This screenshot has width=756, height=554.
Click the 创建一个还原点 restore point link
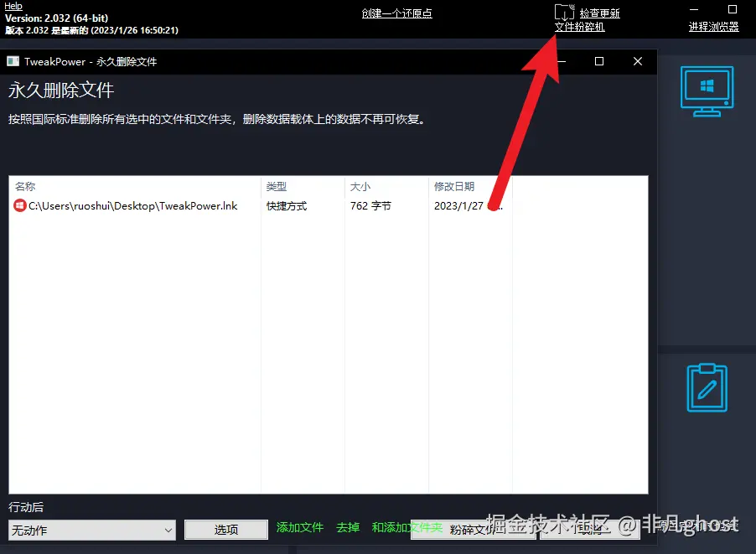(396, 13)
